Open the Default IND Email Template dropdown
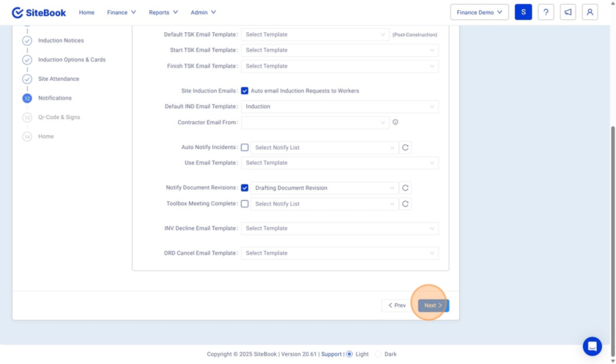This screenshot has width=616, height=364. (x=339, y=107)
